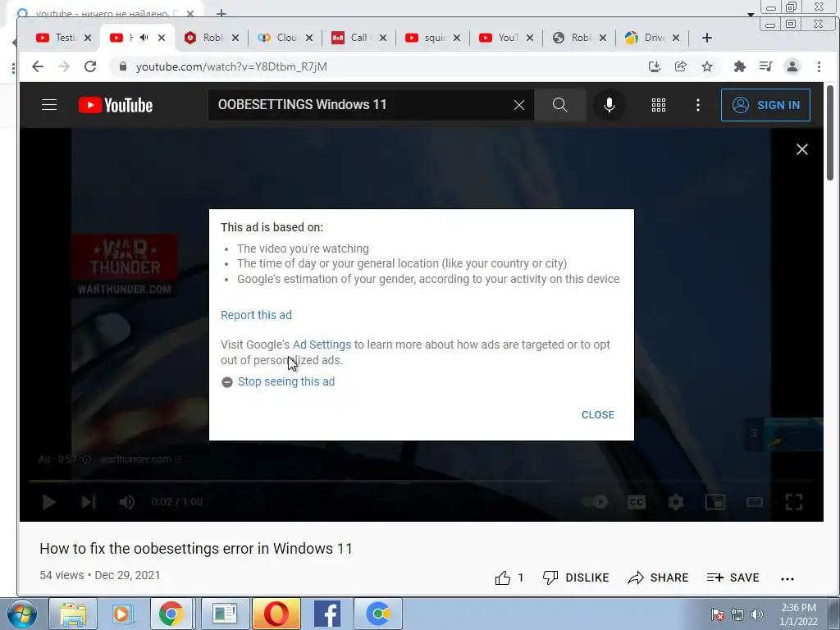Click the video progress bar
The image size is (840, 630).
[422, 481]
